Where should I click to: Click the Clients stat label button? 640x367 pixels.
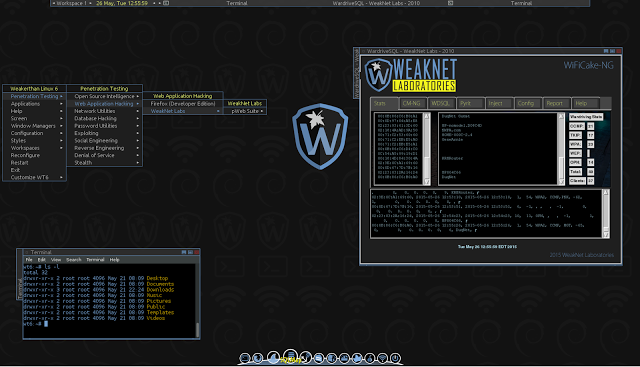578,180
